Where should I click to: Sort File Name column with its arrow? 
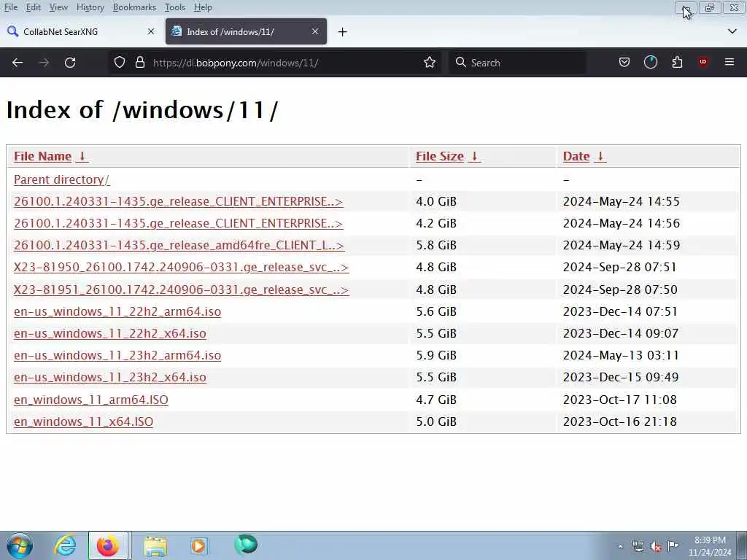82,156
